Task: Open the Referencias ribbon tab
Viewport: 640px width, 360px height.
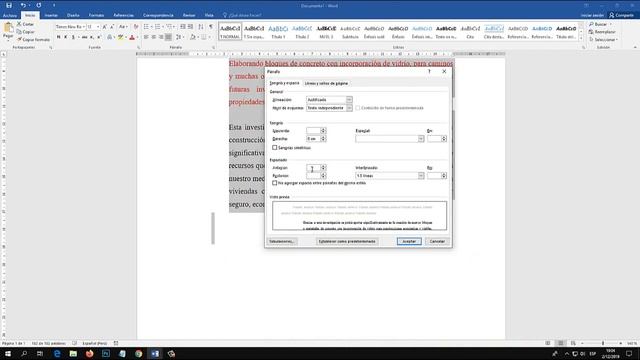Action: [x=123, y=15]
